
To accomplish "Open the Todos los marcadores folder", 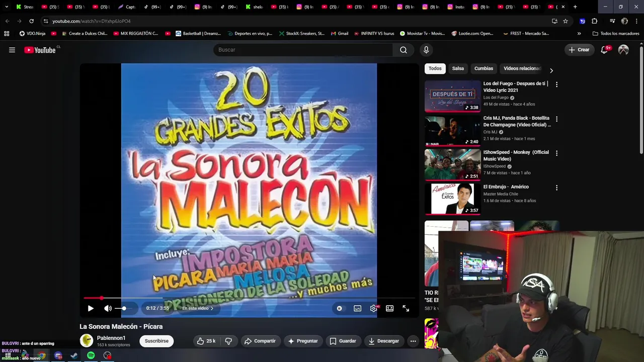I will click(x=616, y=34).
